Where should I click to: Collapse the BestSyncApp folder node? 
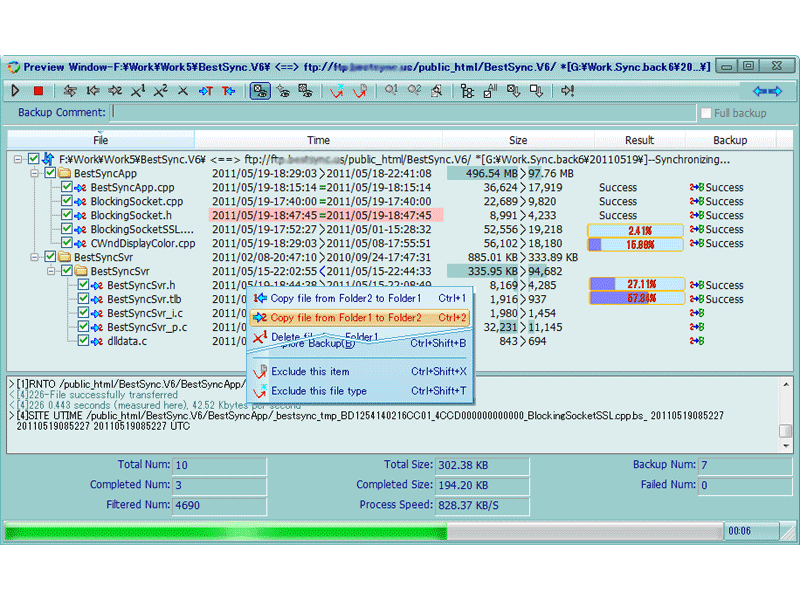(34, 173)
